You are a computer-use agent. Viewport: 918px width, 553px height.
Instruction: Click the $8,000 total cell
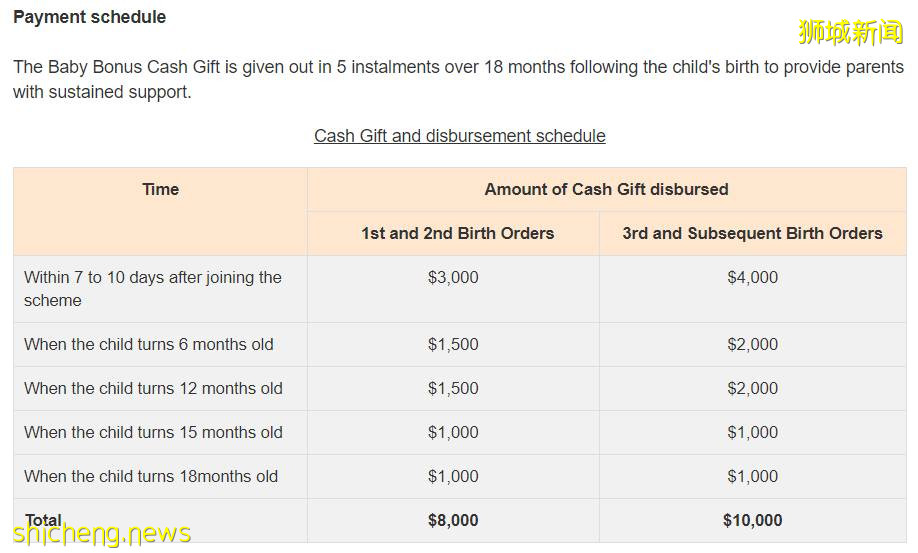click(453, 520)
